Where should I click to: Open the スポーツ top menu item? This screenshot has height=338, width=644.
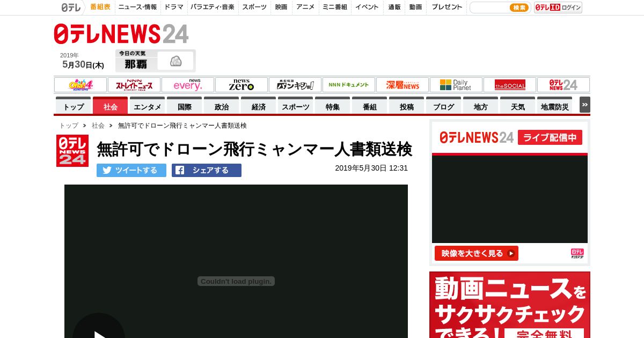click(x=254, y=8)
